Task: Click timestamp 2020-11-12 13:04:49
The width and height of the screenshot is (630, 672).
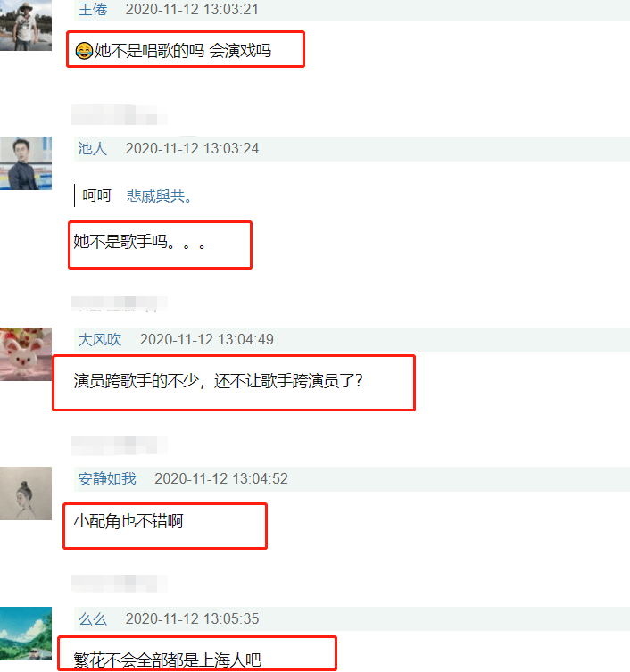Action: [206, 339]
